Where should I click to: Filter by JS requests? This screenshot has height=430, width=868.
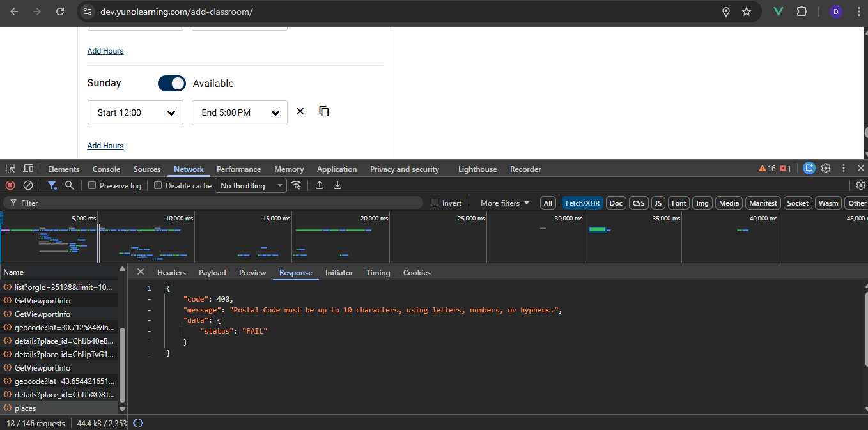[658, 203]
